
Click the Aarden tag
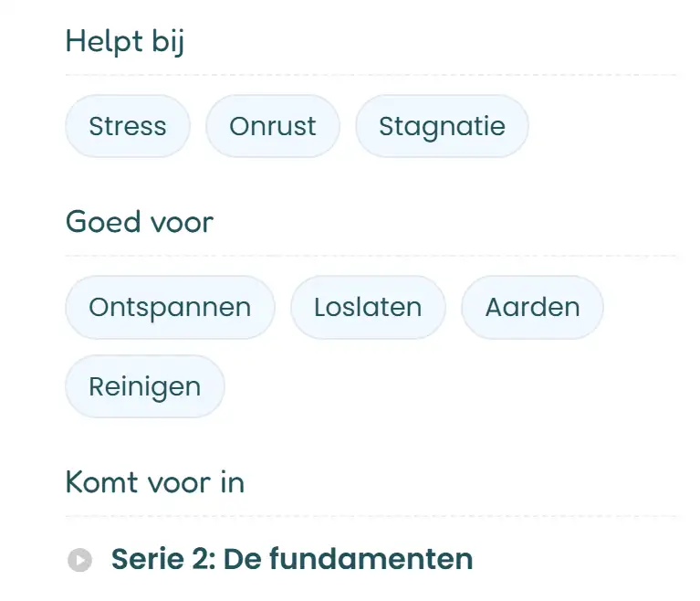pyautogui.click(x=532, y=307)
